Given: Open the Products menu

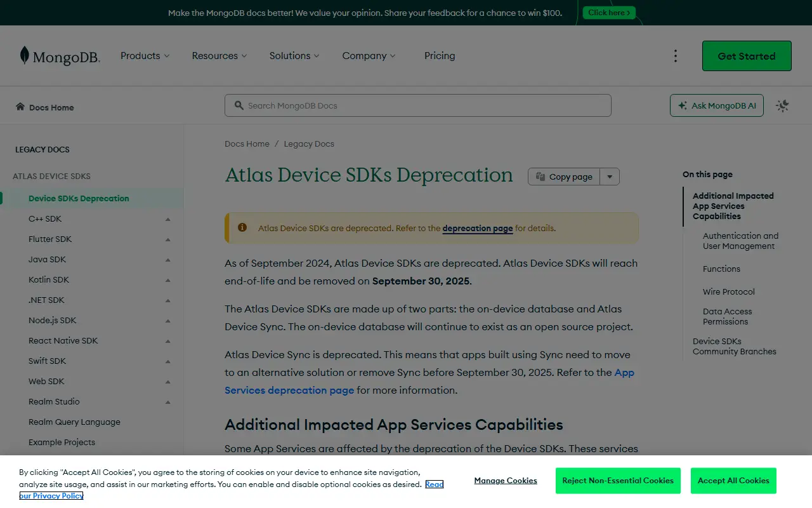Looking at the screenshot, I should click(x=145, y=56).
